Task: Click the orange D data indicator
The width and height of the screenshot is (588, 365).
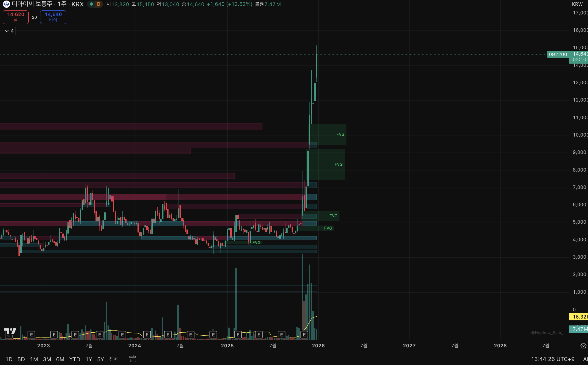Action: point(99,4)
